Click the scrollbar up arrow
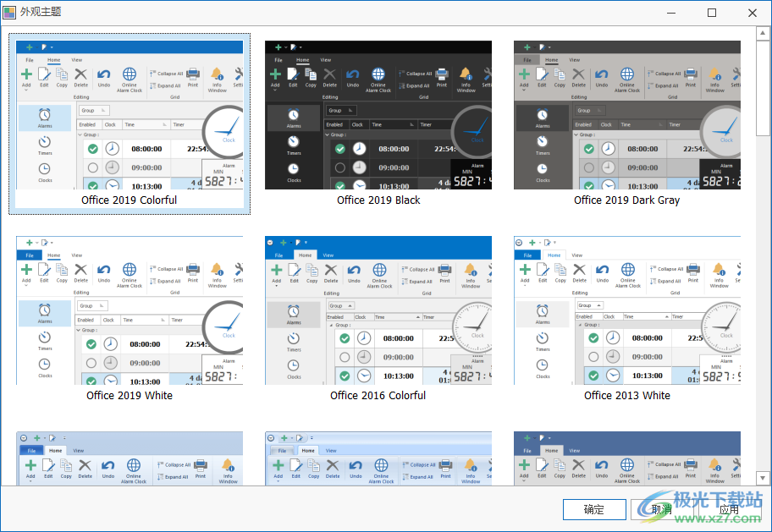This screenshot has height=532, width=772. point(763,34)
